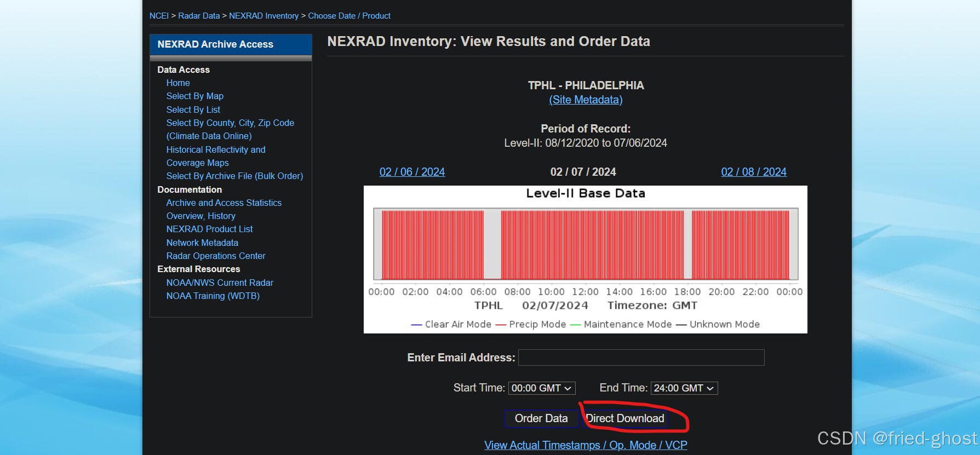The height and width of the screenshot is (455, 980).
Task: Go to previous day 02 / 06 / 2024
Action: coord(412,172)
